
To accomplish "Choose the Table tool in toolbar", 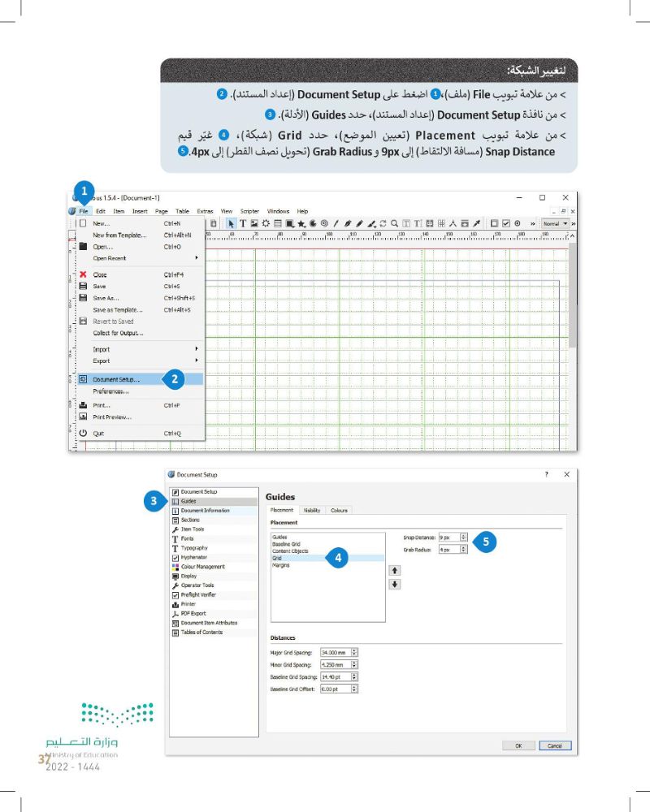I will 277,224.
